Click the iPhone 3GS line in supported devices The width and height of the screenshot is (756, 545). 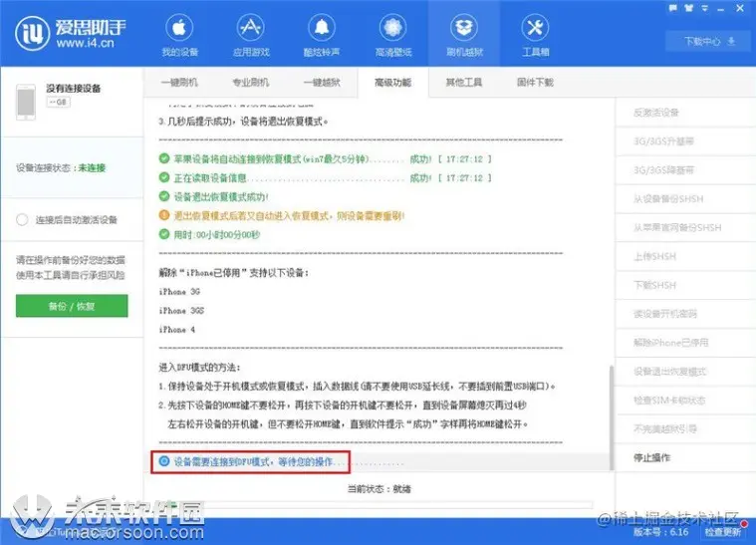coord(181,311)
